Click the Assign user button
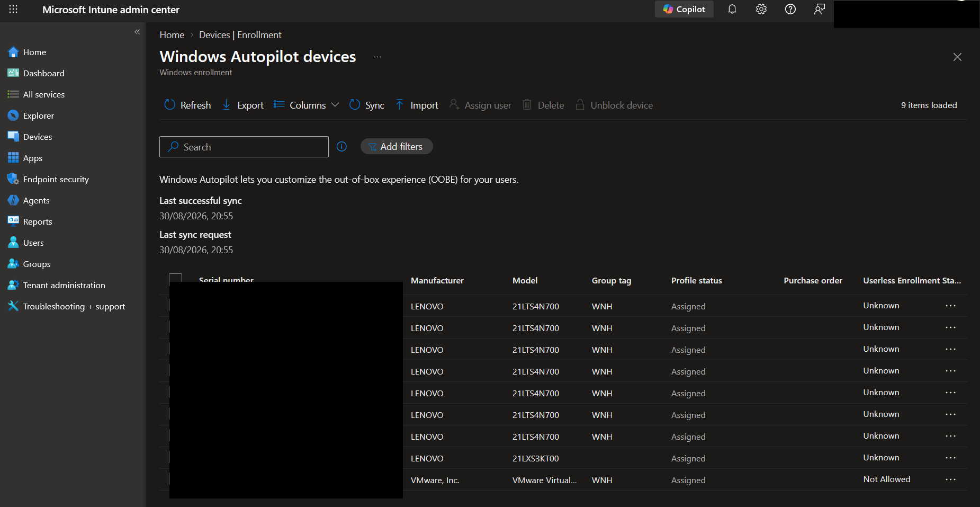980x507 pixels. 480,105
